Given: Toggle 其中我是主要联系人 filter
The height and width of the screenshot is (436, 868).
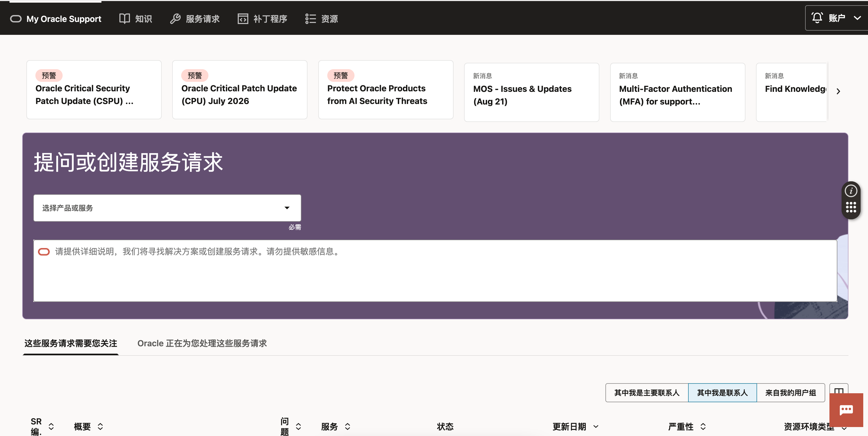Looking at the screenshot, I should (x=647, y=392).
